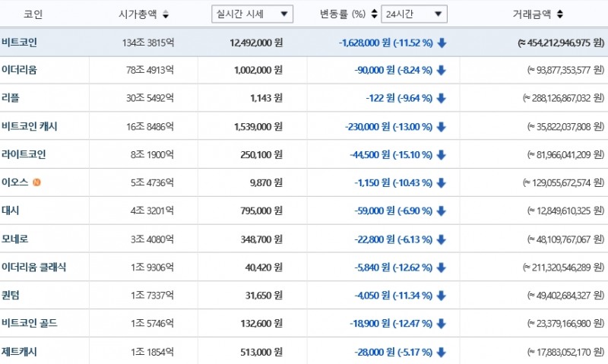The width and height of the screenshot is (608, 364).
Task: Click trade volume 288,126,867,032 원
Action: tap(564, 98)
